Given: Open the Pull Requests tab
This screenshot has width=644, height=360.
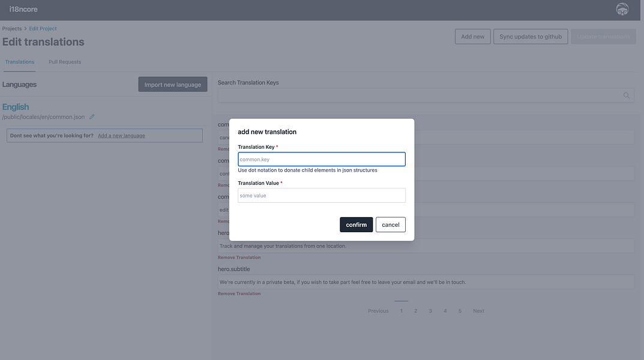Looking at the screenshot, I should pos(65,62).
